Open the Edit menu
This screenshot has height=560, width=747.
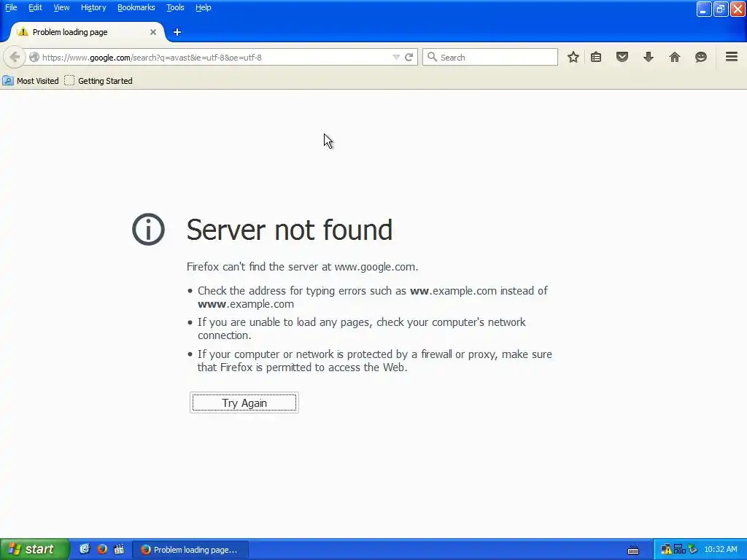pos(35,7)
